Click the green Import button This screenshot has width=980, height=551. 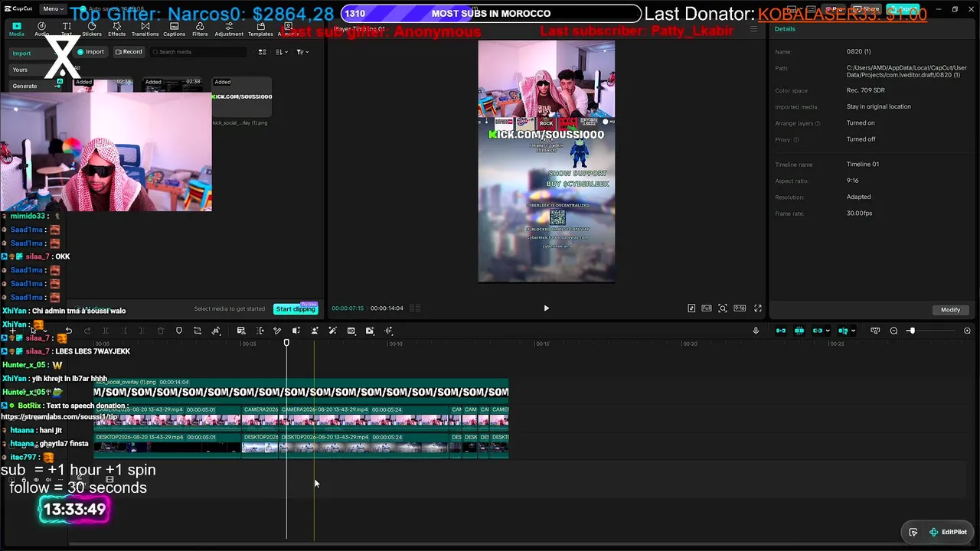point(90,52)
